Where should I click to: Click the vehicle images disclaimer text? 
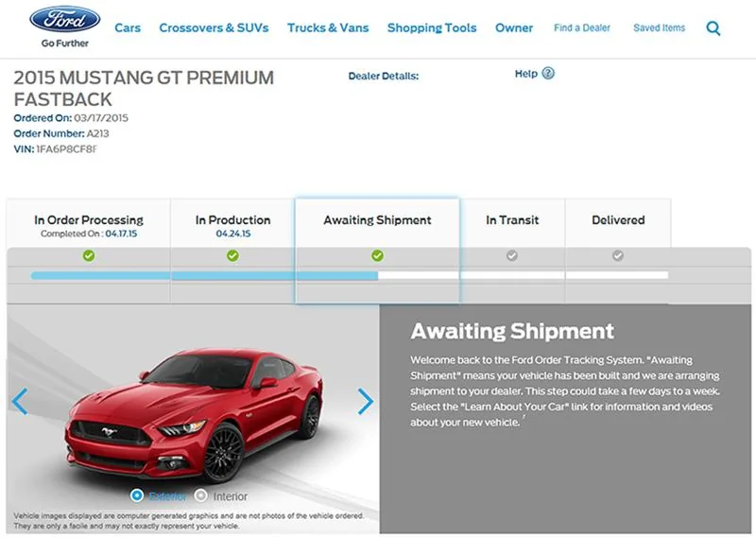pos(188,521)
